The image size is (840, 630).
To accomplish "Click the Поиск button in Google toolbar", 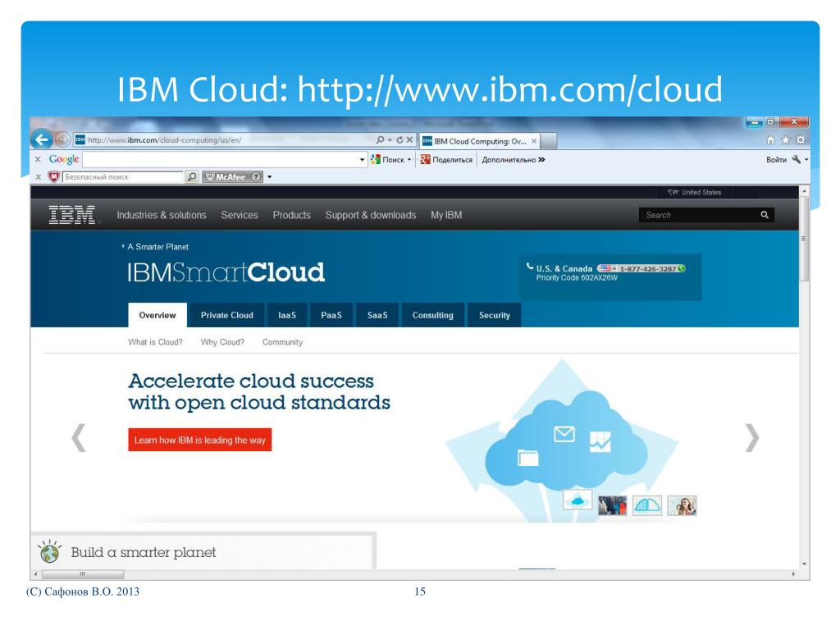I will pos(388,160).
